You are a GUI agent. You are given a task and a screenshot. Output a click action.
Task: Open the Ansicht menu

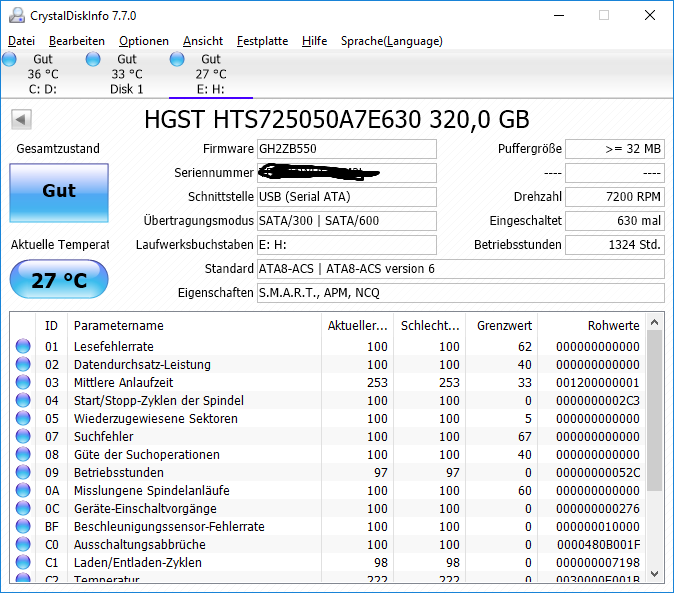203,41
